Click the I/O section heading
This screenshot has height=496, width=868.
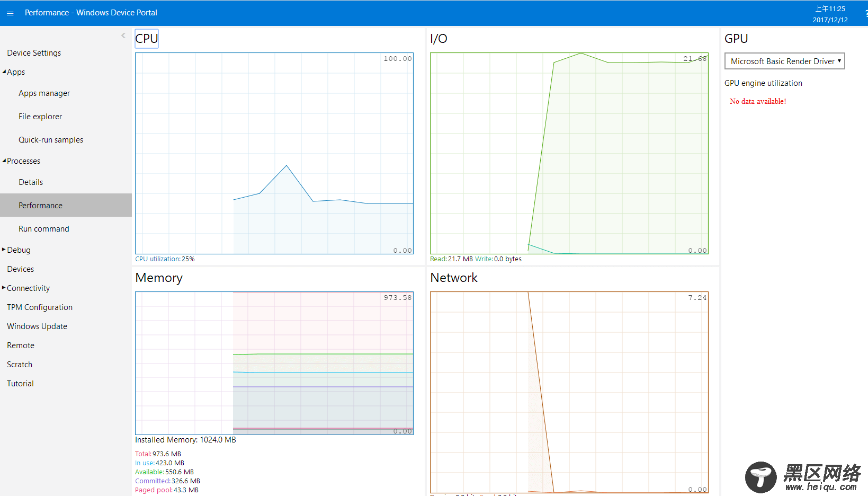click(x=439, y=39)
